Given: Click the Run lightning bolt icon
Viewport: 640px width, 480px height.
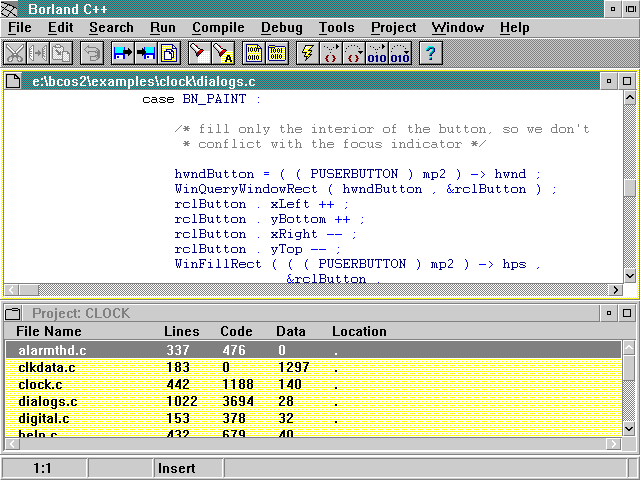Looking at the screenshot, I should coord(307,53).
